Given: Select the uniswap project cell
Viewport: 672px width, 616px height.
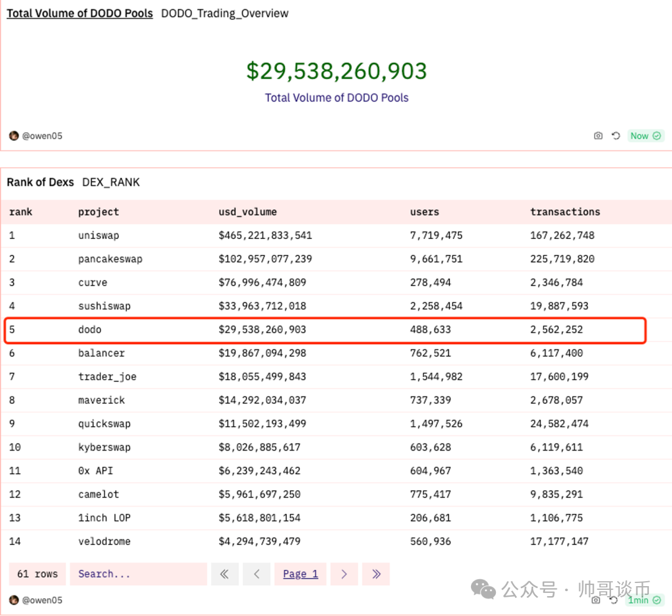Looking at the screenshot, I should click(x=98, y=235).
